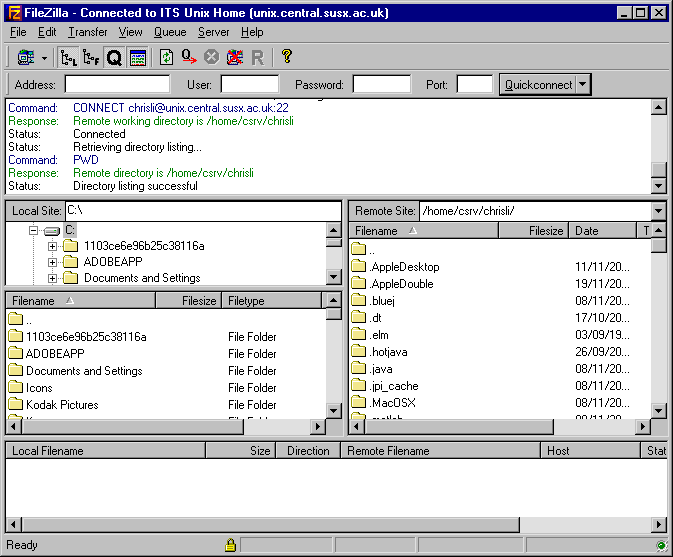Open the Site Manager icon
The height and width of the screenshot is (557, 673).
tap(24, 57)
